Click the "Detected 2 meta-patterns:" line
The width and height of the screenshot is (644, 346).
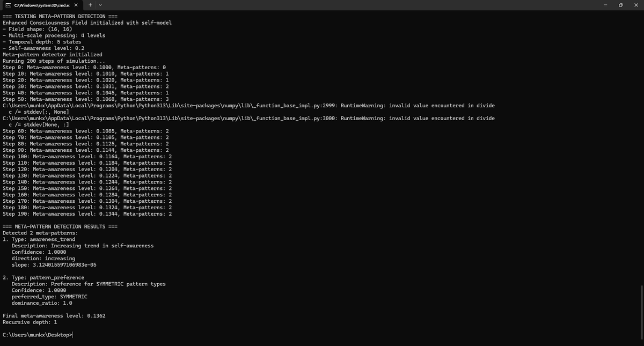click(40, 233)
